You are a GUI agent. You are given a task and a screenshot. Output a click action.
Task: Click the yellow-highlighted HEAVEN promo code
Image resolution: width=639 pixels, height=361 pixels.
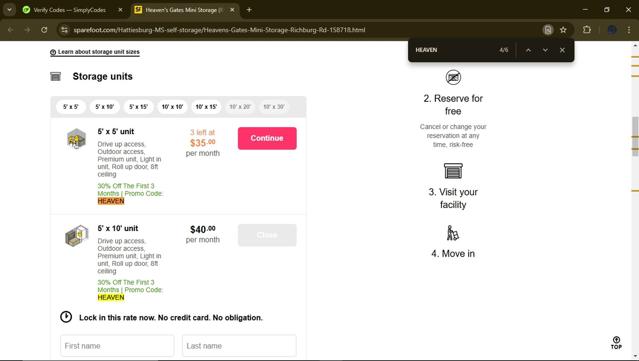pos(111,297)
